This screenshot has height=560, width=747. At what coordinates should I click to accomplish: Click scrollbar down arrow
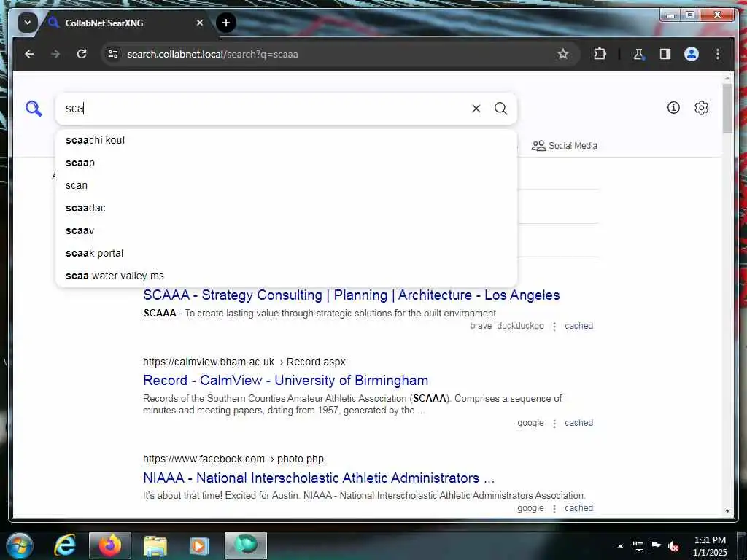[x=727, y=511]
